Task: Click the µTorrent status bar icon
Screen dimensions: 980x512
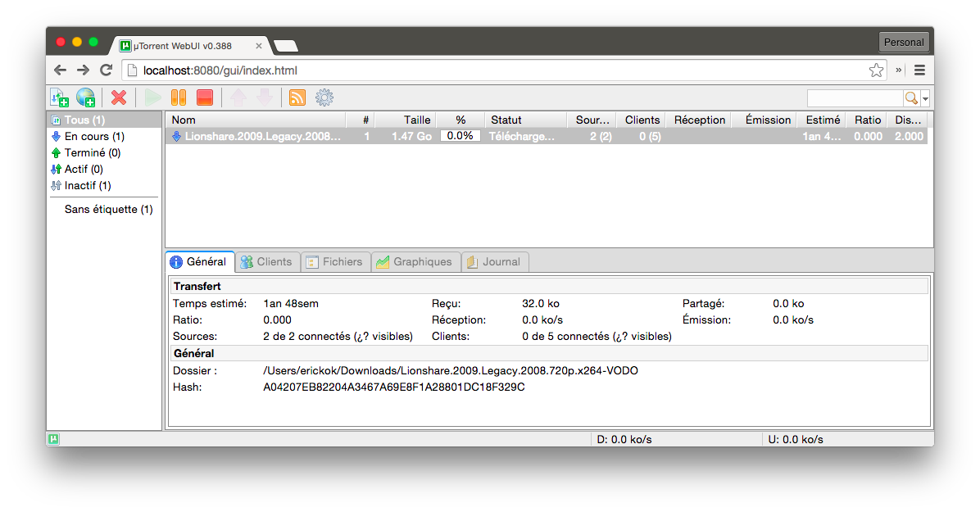Action: 54,439
